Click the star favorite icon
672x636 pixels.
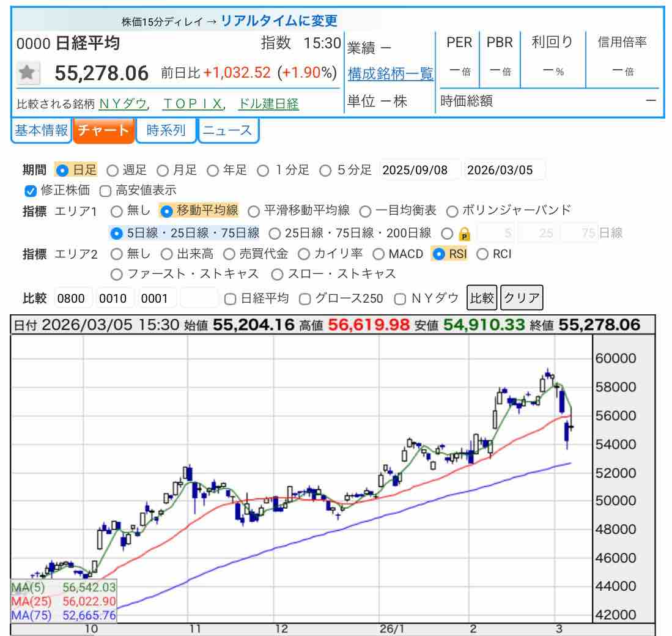tap(26, 73)
